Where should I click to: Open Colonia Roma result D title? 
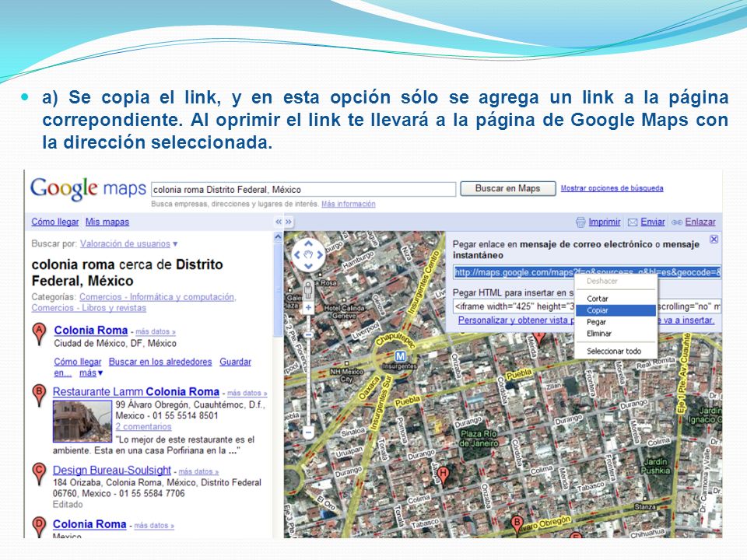pyautogui.click(x=89, y=523)
